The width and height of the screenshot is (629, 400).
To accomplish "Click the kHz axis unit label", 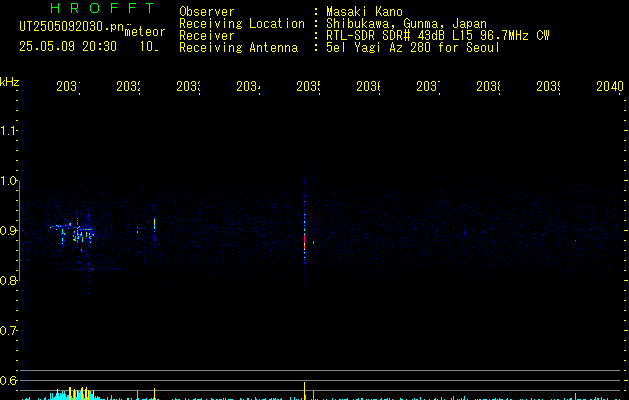I will (x=10, y=82).
